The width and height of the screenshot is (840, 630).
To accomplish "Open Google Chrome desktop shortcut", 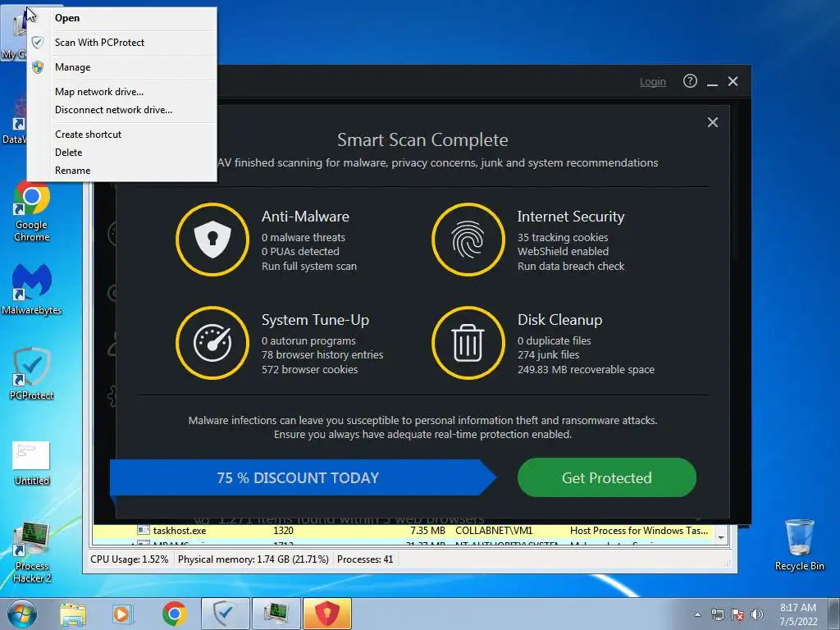I will (x=32, y=212).
